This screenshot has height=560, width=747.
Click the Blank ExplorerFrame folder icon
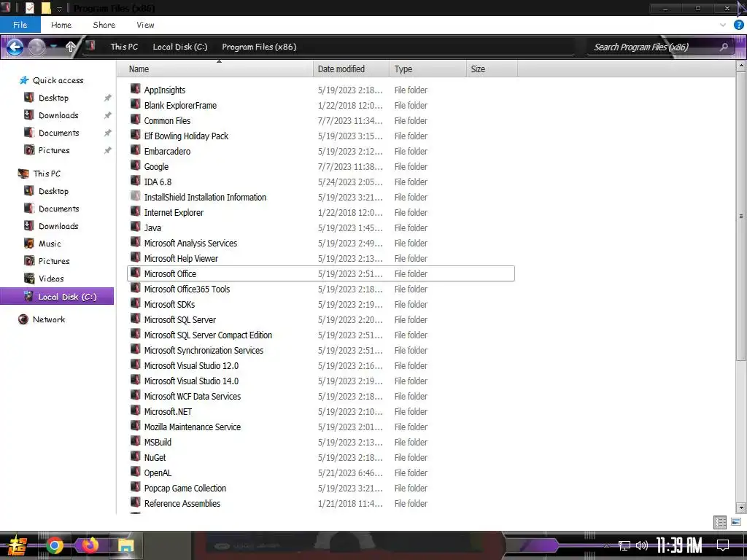pyautogui.click(x=135, y=104)
